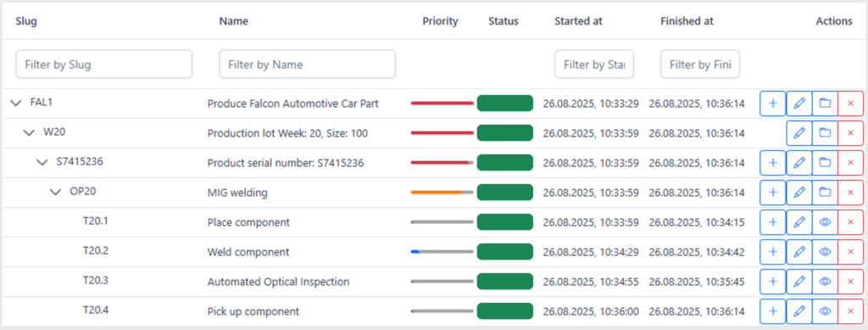Click the Filter by Name field
868x330 pixels.
pyautogui.click(x=307, y=64)
